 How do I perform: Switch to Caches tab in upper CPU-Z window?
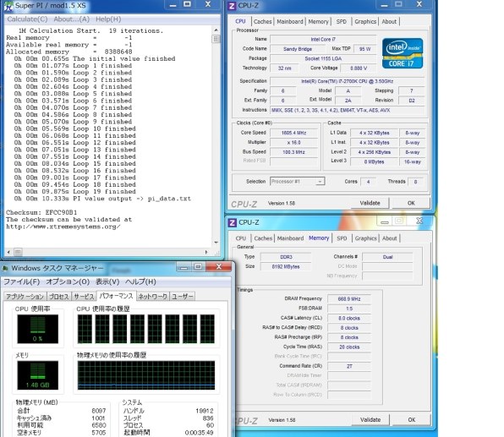coord(263,21)
